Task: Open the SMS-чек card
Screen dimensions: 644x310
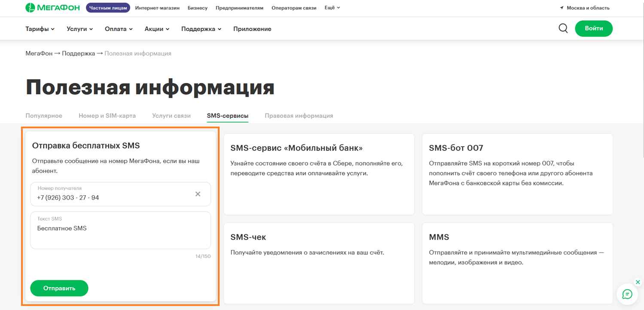Action: tap(319, 263)
